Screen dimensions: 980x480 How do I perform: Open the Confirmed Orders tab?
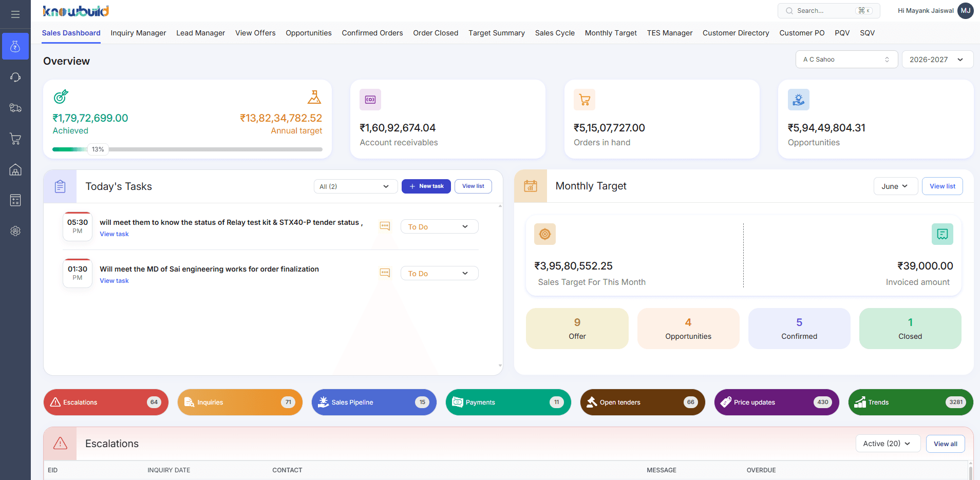click(372, 33)
